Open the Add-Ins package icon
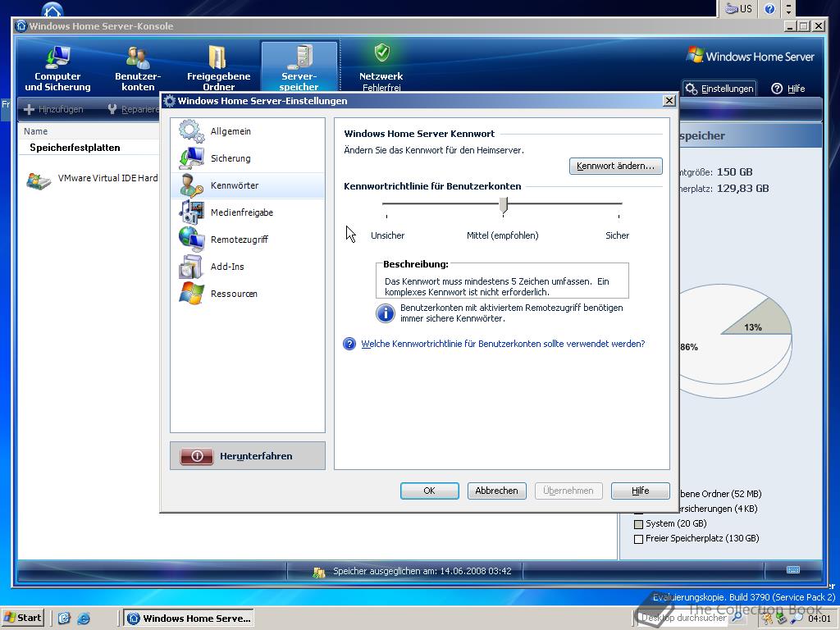 [x=191, y=267]
